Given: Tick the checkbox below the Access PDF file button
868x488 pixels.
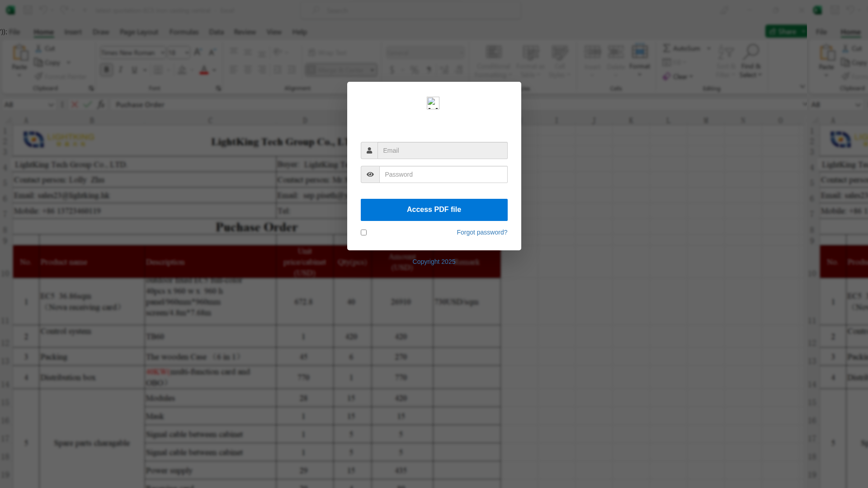Looking at the screenshot, I should pyautogui.click(x=363, y=232).
